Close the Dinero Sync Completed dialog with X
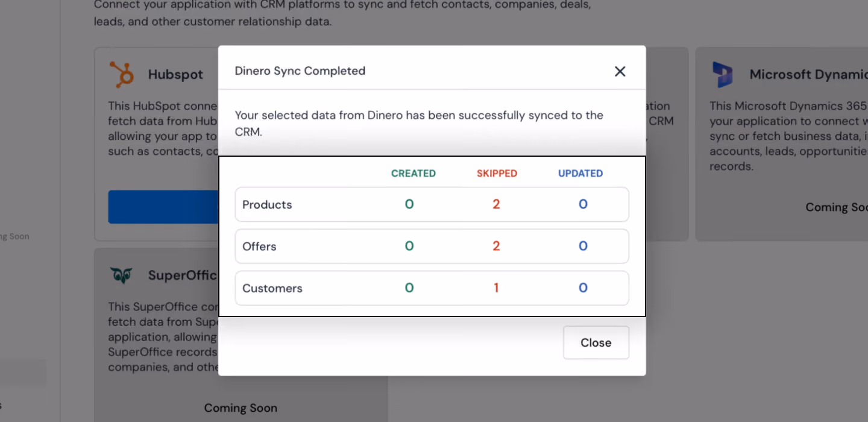Viewport: 868px width, 422px height. point(620,71)
